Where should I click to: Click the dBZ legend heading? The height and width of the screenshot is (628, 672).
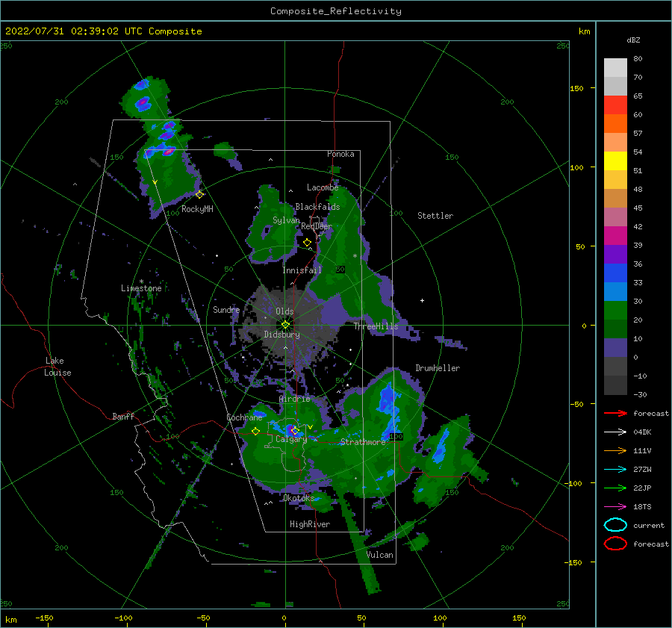[x=633, y=40]
